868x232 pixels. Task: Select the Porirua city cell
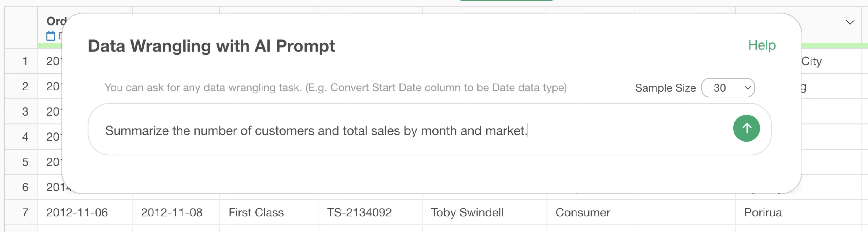(763, 213)
